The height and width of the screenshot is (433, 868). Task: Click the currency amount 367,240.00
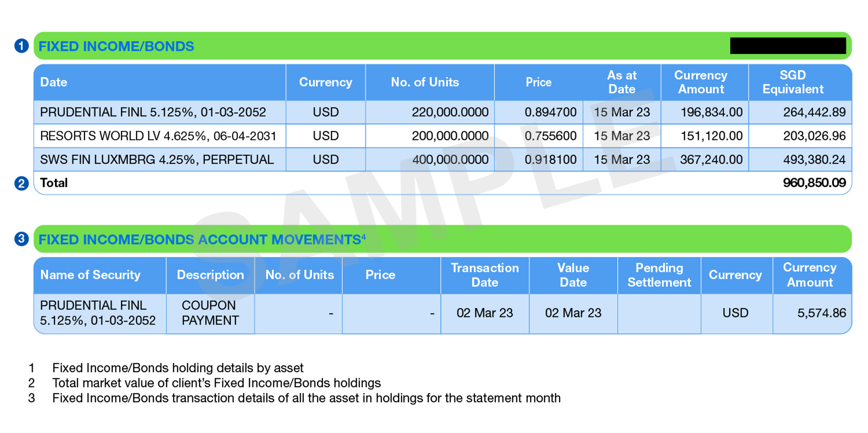tap(711, 159)
